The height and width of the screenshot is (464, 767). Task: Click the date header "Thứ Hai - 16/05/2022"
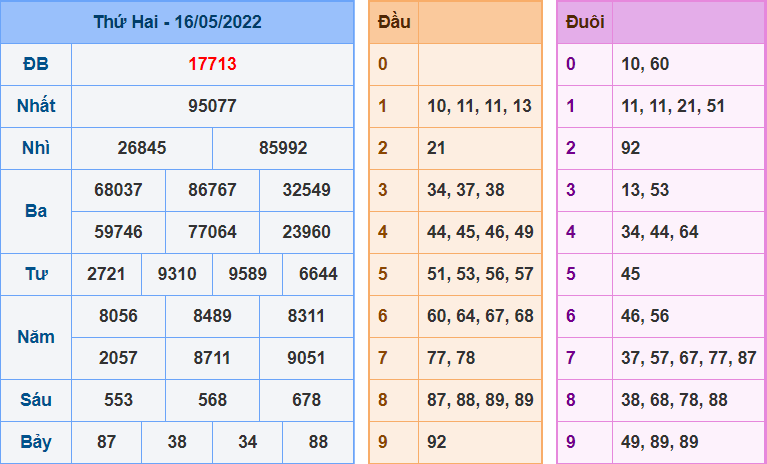[x=178, y=22]
